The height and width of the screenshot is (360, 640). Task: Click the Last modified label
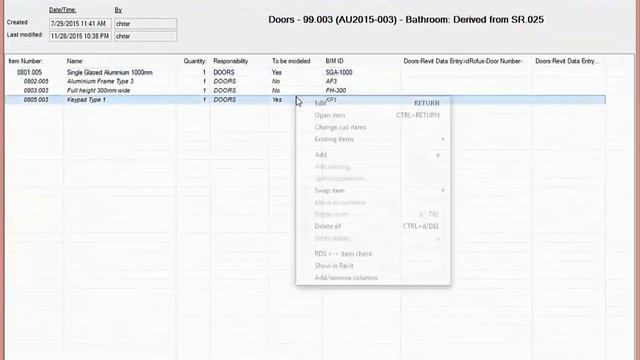coord(24,35)
